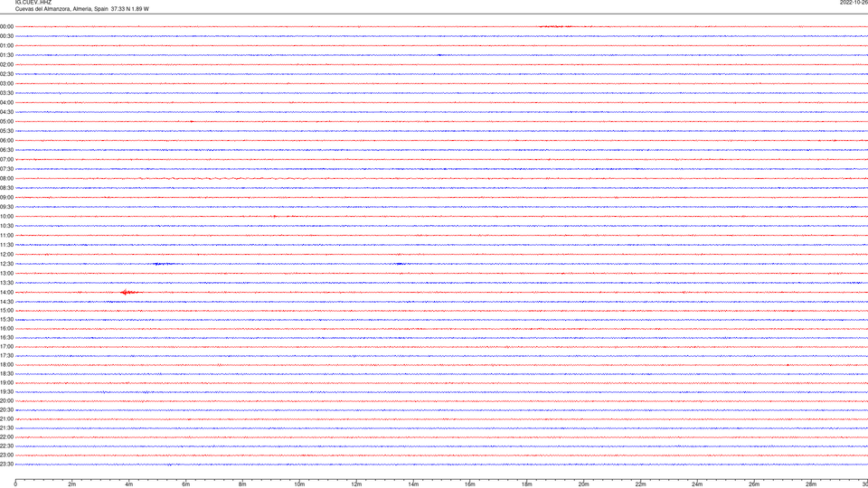Click the 04:00 row label
This screenshot has width=868, height=488.
(x=6, y=102)
